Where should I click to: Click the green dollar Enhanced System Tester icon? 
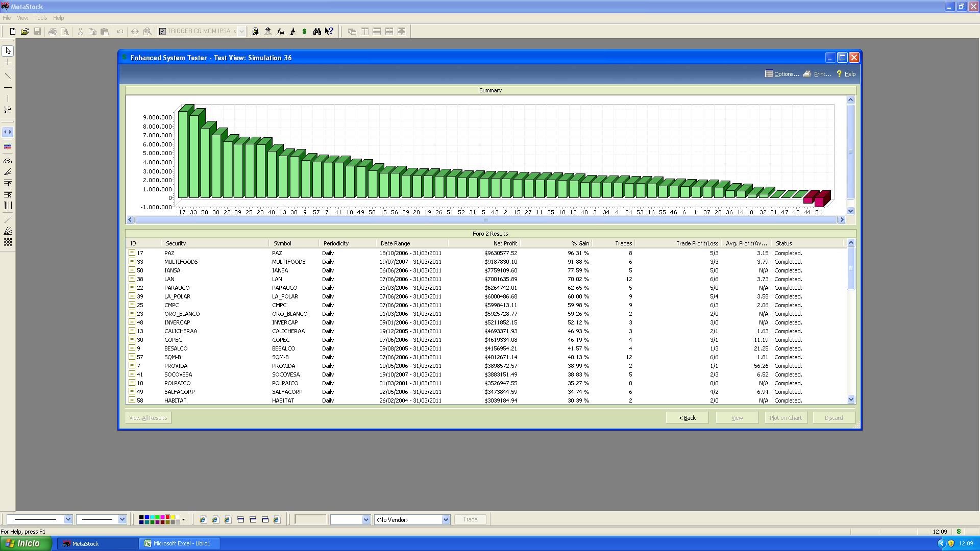pos(305,32)
